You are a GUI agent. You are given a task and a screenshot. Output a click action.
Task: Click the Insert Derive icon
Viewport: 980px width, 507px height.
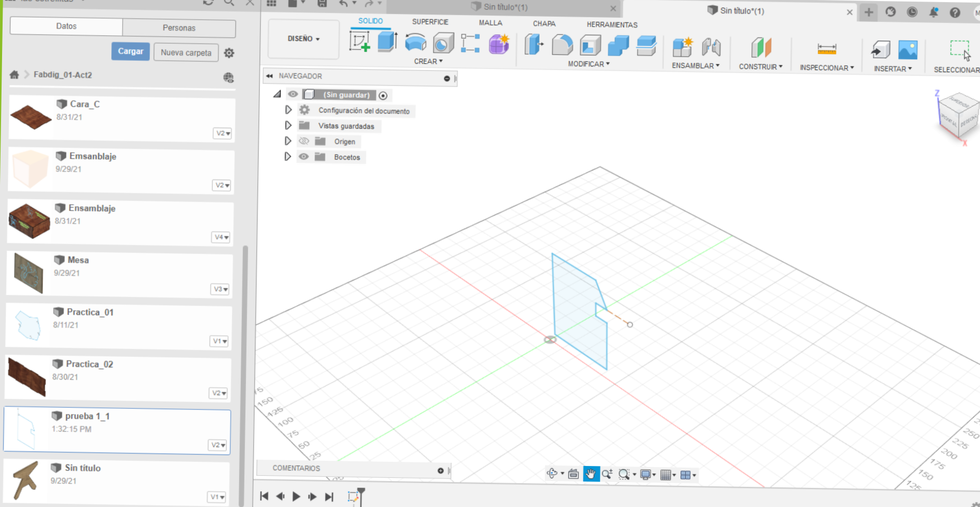point(880,50)
